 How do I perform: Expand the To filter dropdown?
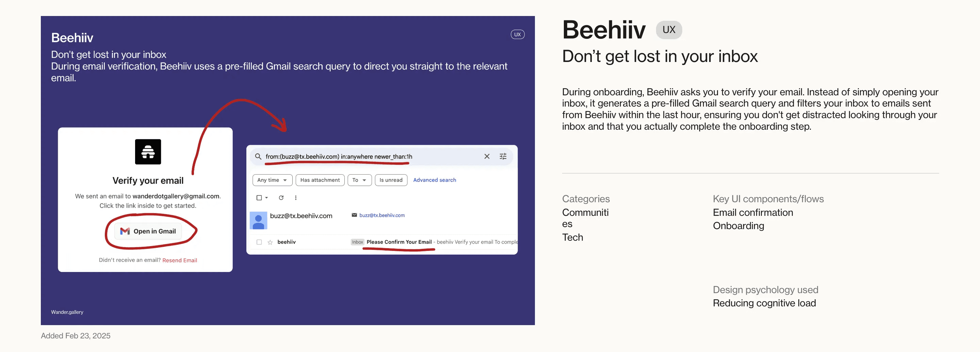pos(359,180)
